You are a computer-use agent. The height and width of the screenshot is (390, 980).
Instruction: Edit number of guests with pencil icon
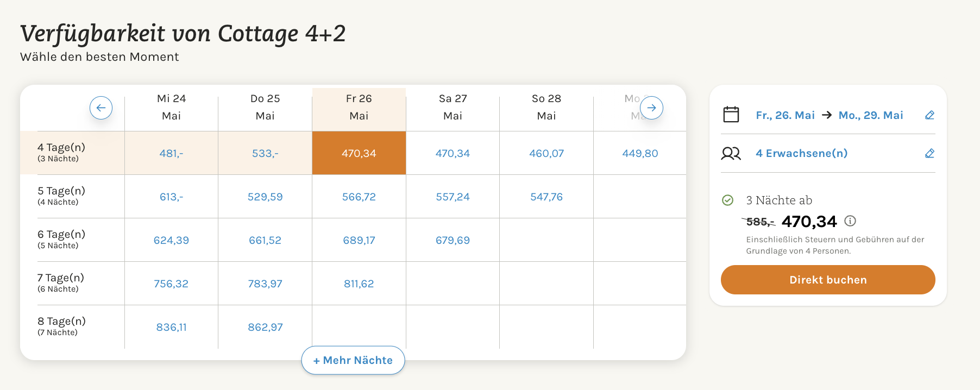pos(929,154)
